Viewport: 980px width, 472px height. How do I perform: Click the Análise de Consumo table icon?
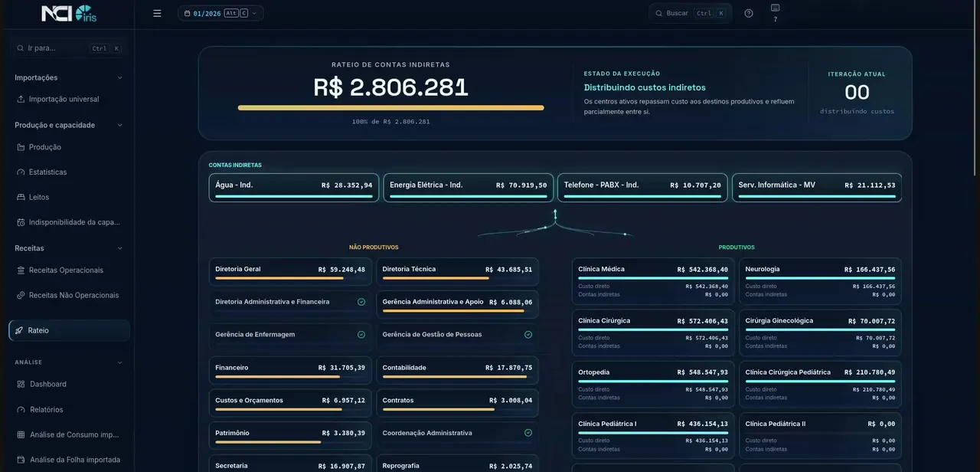coord(21,434)
